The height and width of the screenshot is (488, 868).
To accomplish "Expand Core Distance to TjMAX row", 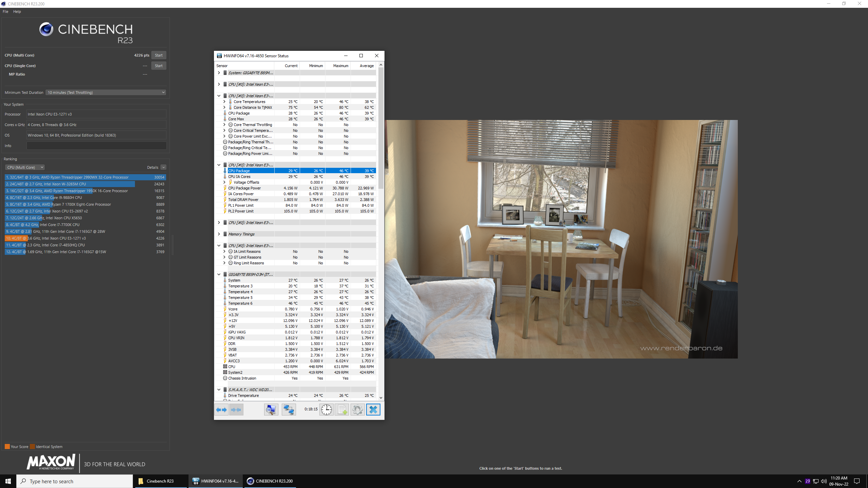I will [224, 107].
